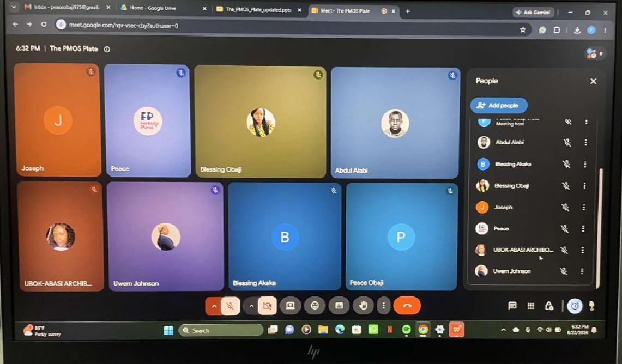
Task: Toggle the camera on/off button
Action: [267, 306]
